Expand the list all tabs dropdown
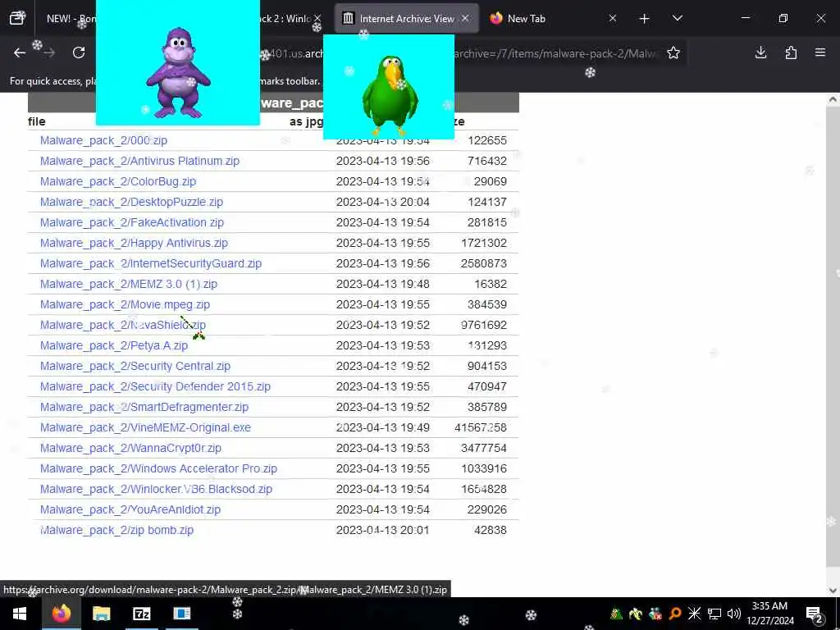This screenshot has height=630, width=840. pos(677,19)
